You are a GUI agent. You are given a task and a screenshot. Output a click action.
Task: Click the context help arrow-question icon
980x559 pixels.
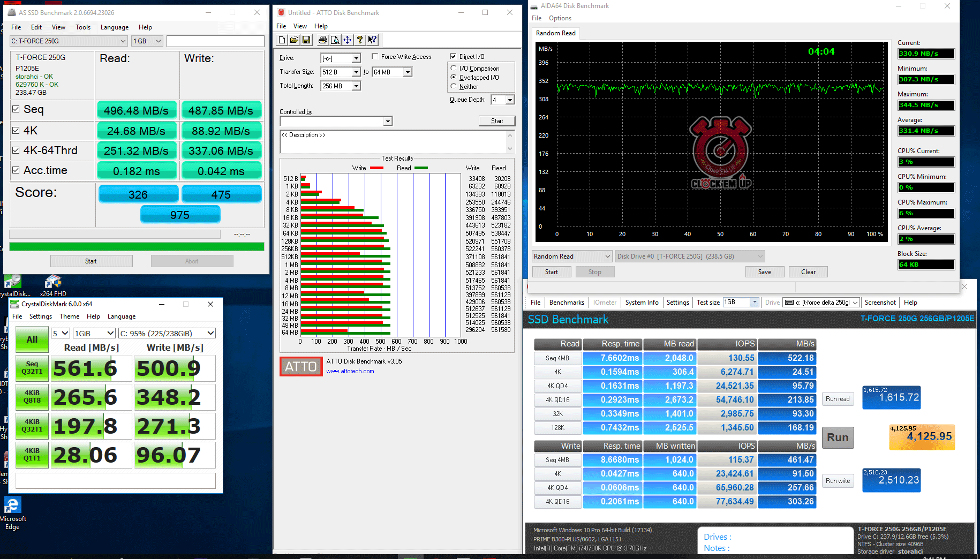372,40
